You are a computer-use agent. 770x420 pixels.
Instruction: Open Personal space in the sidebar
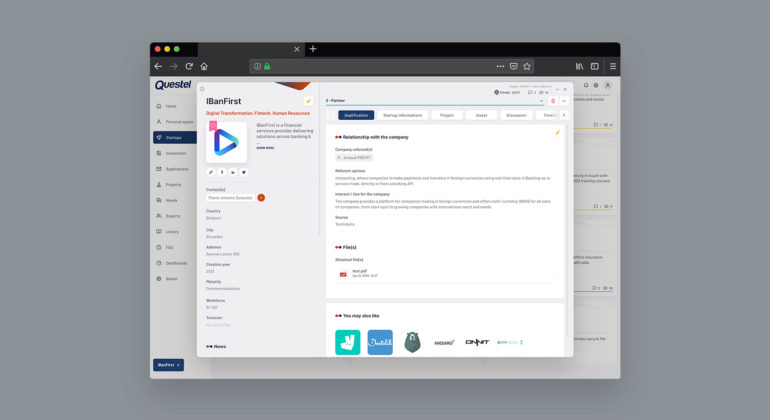(x=175, y=122)
